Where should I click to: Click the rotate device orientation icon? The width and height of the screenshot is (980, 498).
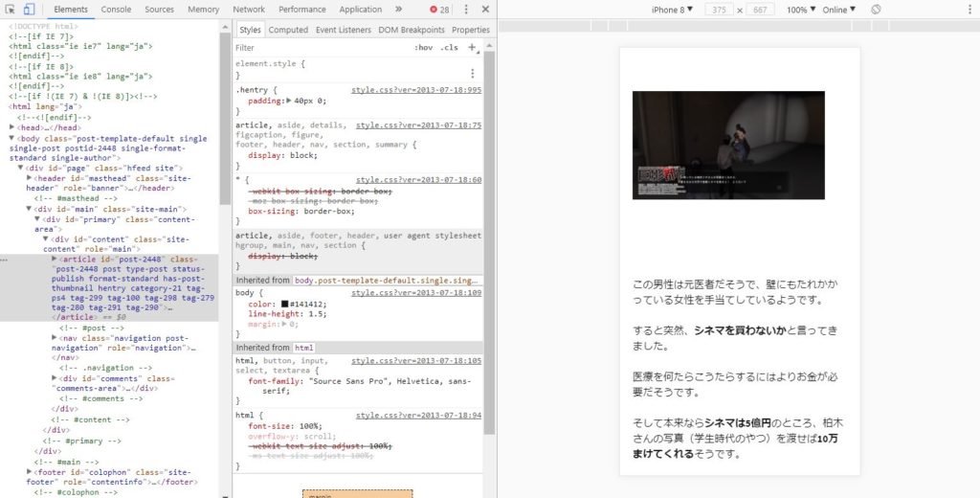coord(877,10)
